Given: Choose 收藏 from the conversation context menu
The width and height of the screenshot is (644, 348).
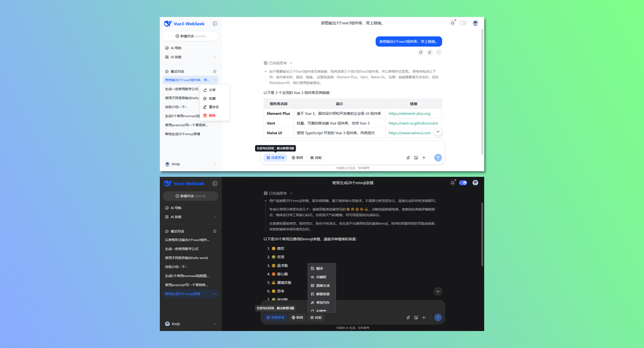Looking at the screenshot, I should coord(215,99).
